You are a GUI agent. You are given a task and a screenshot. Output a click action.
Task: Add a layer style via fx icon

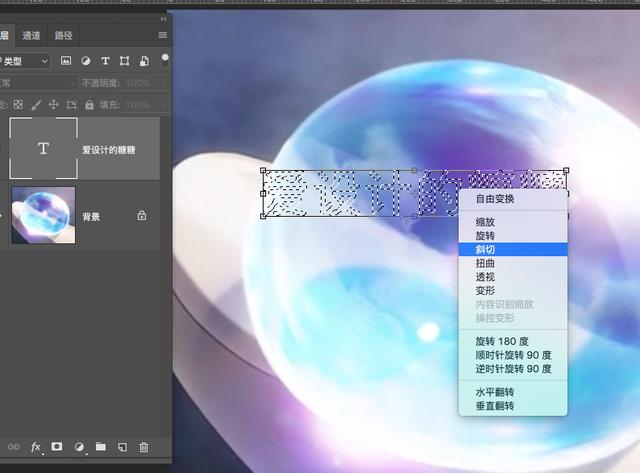(x=36, y=447)
